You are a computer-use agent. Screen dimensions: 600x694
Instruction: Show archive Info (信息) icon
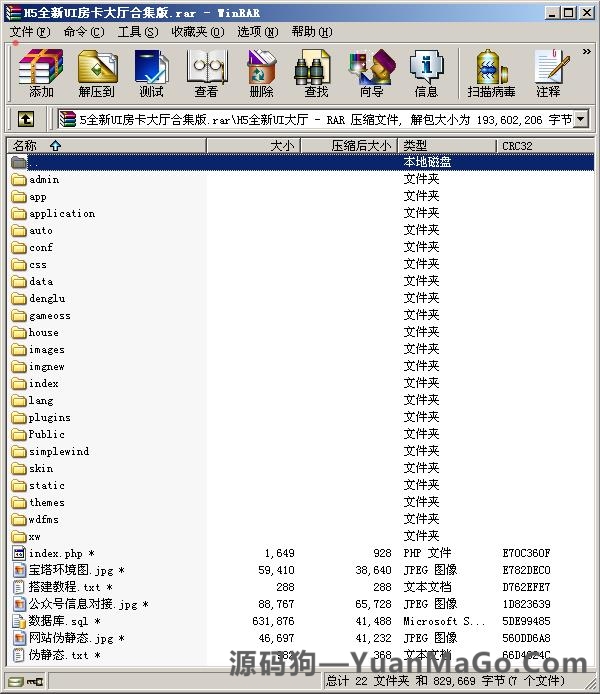(x=426, y=73)
